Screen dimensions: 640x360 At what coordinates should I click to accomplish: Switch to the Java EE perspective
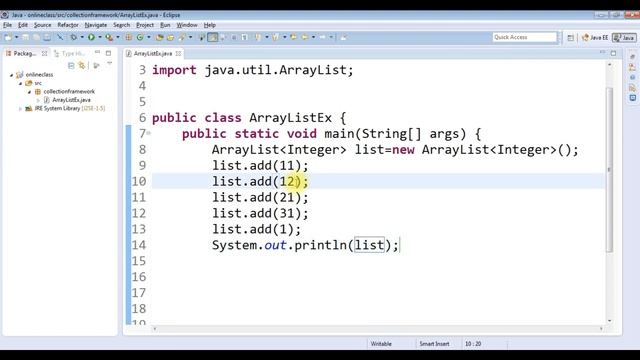pyautogui.click(x=595, y=38)
